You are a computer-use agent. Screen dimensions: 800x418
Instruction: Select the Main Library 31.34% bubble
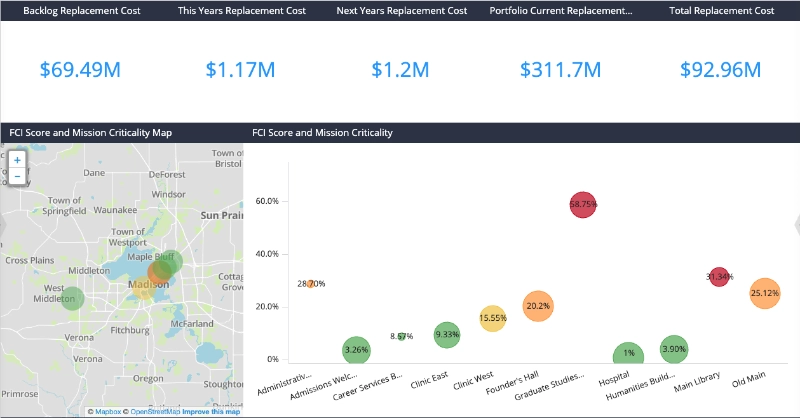click(719, 277)
